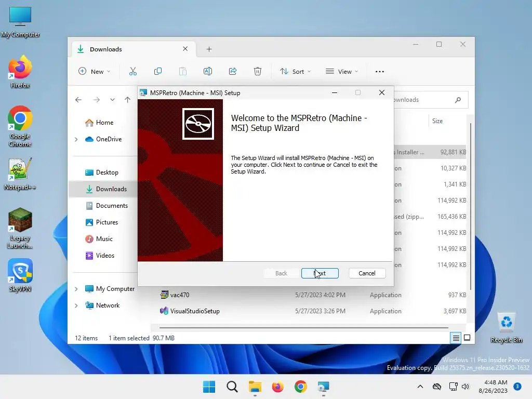This screenshot has width=532, height=399.
Task: Select Videos in the navigation pane
Action: (x=100, y=256)
